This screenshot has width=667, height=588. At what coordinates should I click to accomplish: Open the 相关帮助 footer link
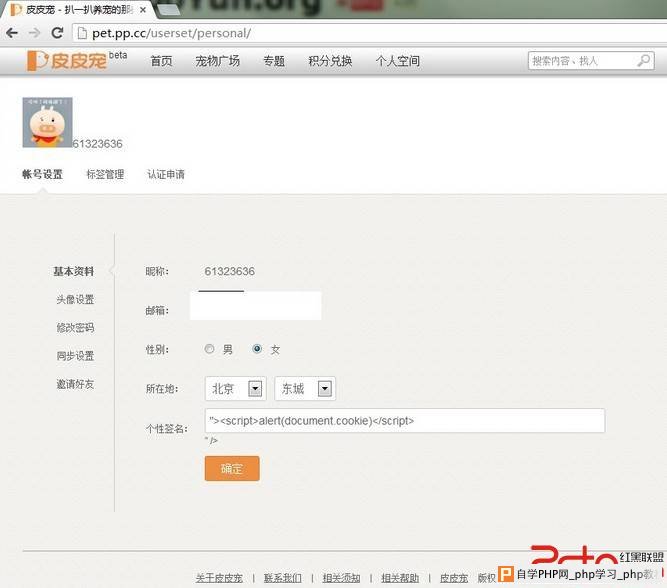click(x=400, y=578)
